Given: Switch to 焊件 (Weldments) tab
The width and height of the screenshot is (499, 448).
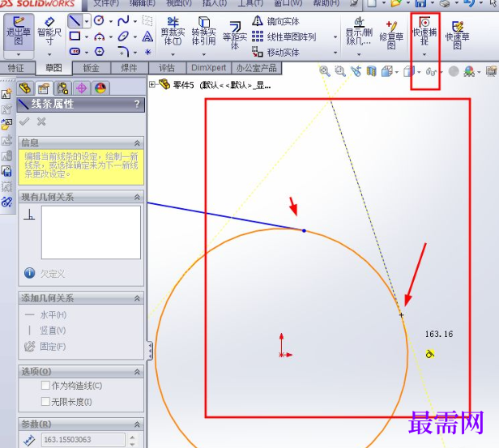Looking at the screenshot, I should tap(130, 68).
